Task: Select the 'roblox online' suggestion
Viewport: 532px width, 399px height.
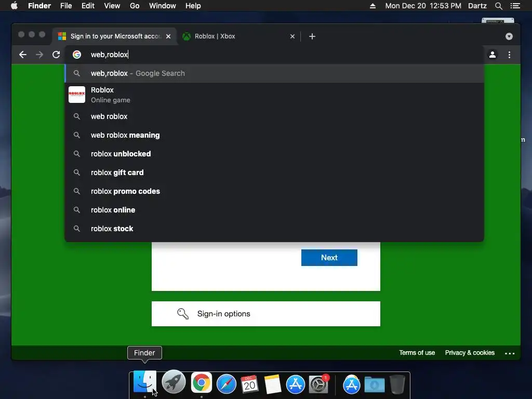Action: (x=274, y=210)
